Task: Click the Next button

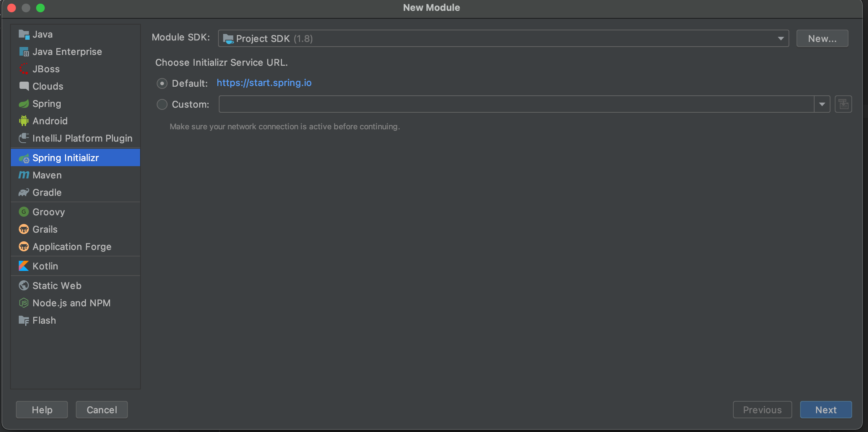Action: coord(826,410)
